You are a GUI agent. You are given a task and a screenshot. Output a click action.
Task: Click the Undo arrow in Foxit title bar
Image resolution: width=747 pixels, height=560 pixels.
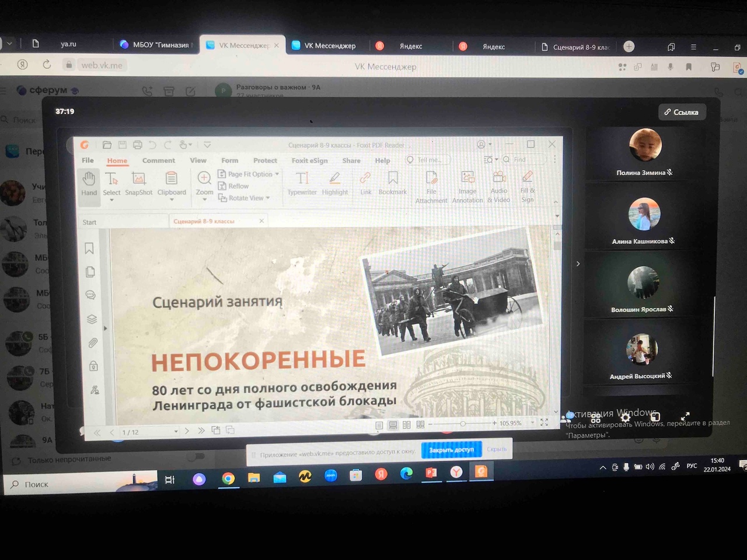[152, 145]
